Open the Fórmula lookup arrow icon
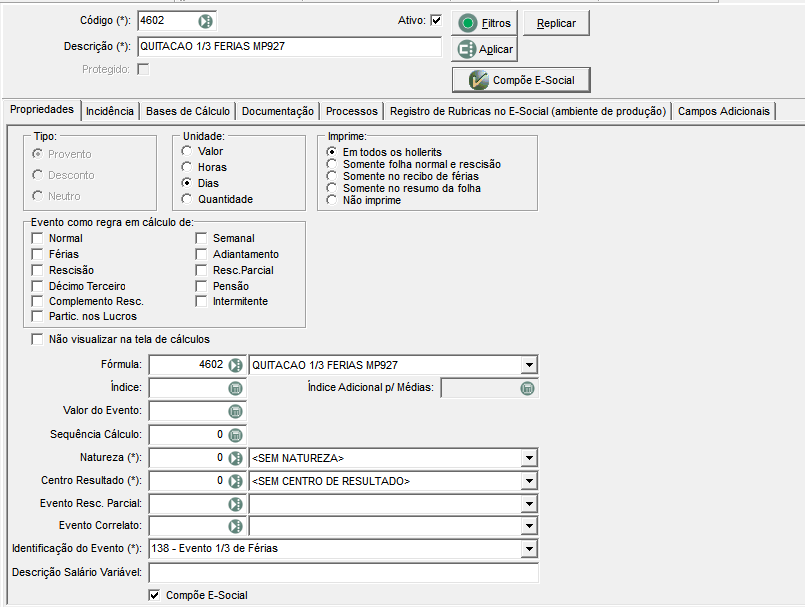 pyautogui.click(x=236, y=365)
